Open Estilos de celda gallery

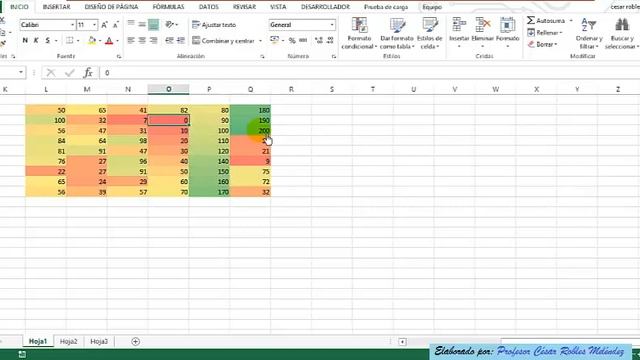429,33
